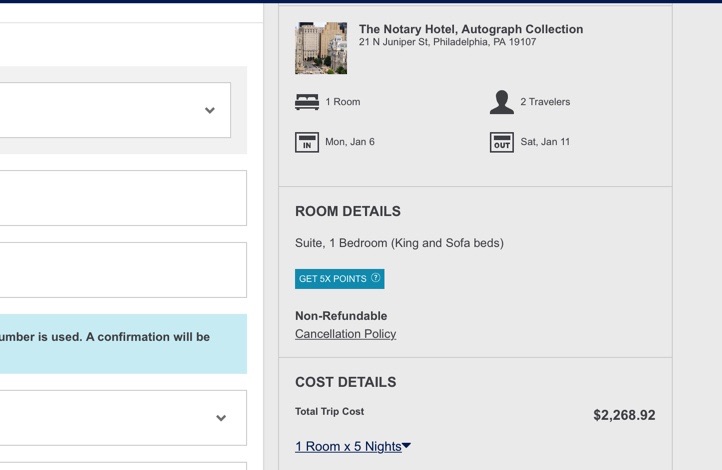Click the Sat, Jan 11 check-out date
The height and width of the screenshot is (470, 722).
click(x=545, y=142)
